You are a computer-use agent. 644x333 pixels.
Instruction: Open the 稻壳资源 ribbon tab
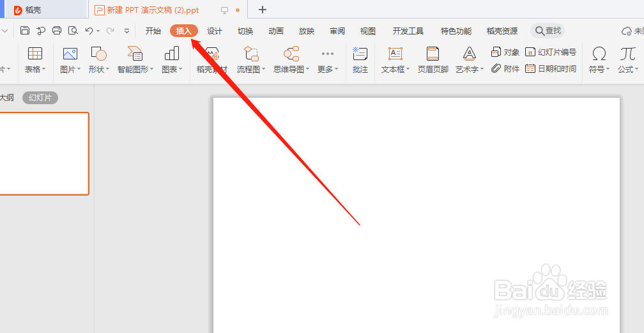[x=502, y=31]
